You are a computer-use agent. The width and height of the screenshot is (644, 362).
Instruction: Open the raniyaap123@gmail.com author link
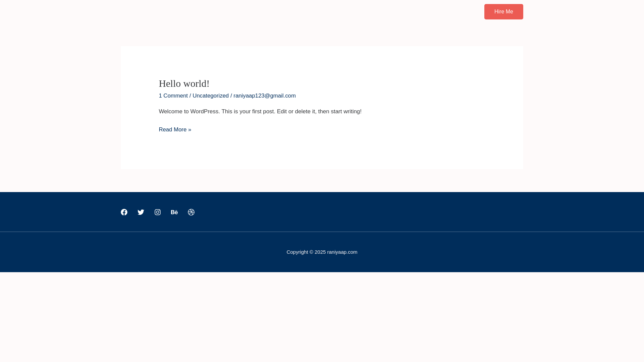265,96
